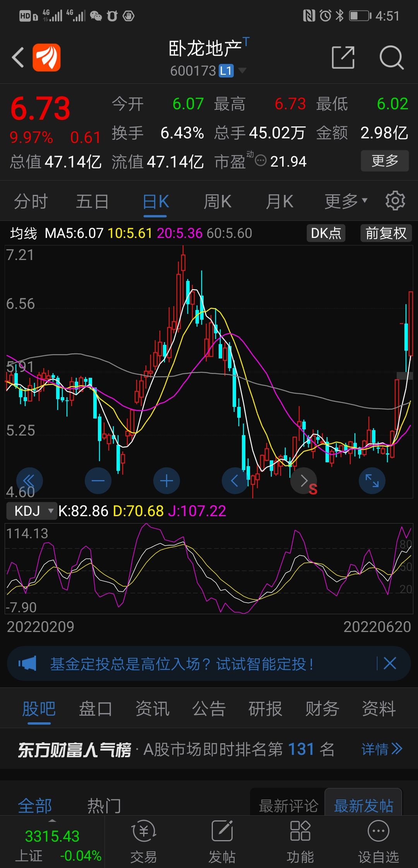Open the KDJ indicator dropdown
The image size is (418, 868).
pos(32,511)
